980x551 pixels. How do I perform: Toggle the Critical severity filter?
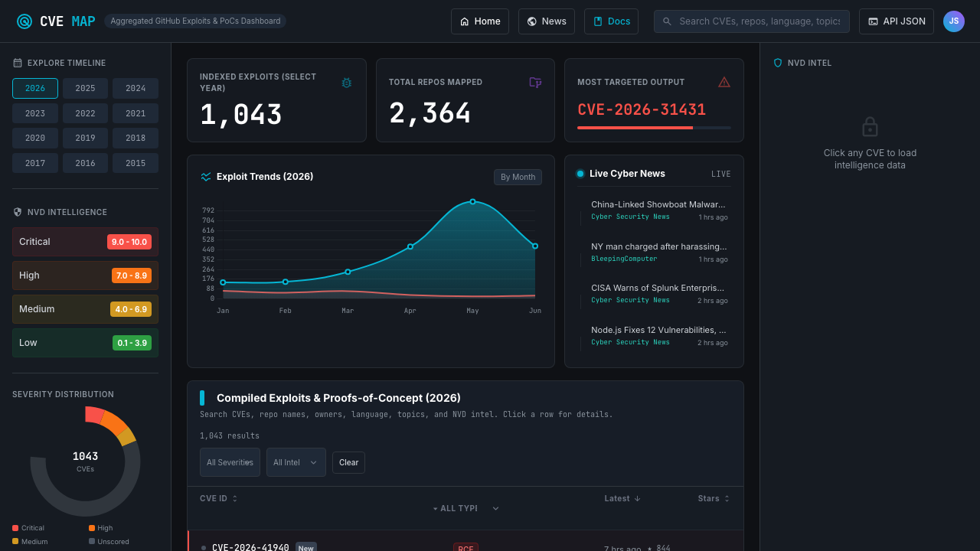point(85,242)
